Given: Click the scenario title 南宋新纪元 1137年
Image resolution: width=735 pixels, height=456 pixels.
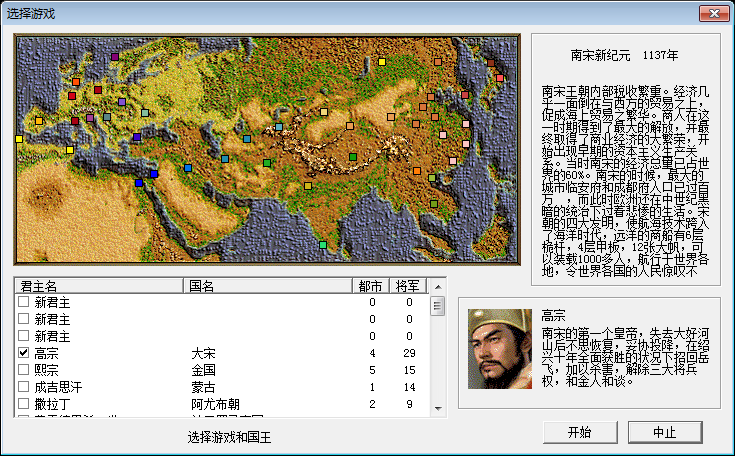Looking at the screenshot, I should [624, 55].
